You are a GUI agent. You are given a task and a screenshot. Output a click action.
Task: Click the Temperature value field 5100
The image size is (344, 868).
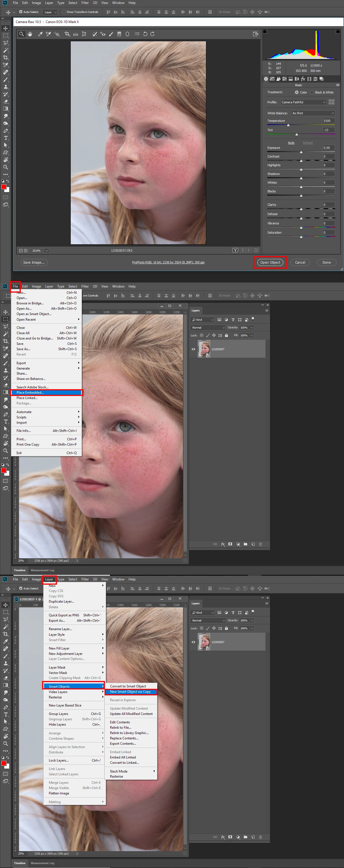[329, 121]
